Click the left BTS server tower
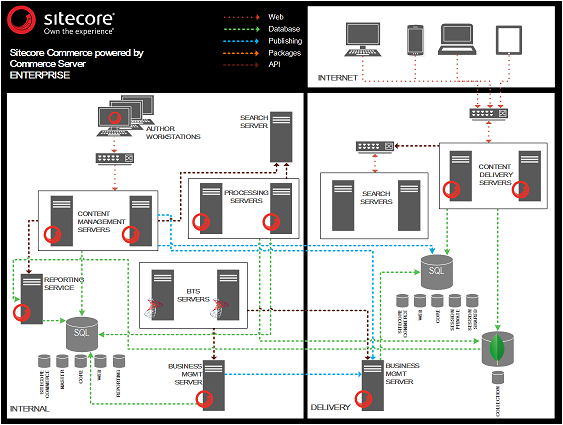563x425 pixels. tap(163, 295)
